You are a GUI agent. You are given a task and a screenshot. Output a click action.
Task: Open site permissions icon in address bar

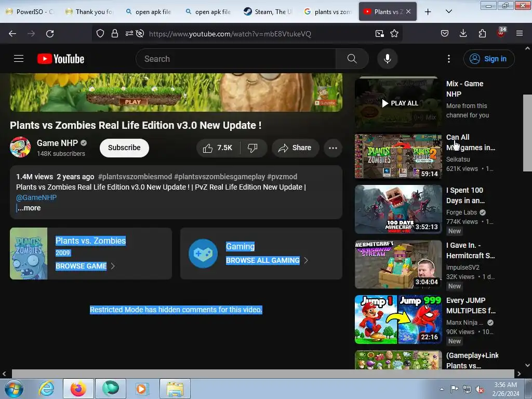[129, 33]
